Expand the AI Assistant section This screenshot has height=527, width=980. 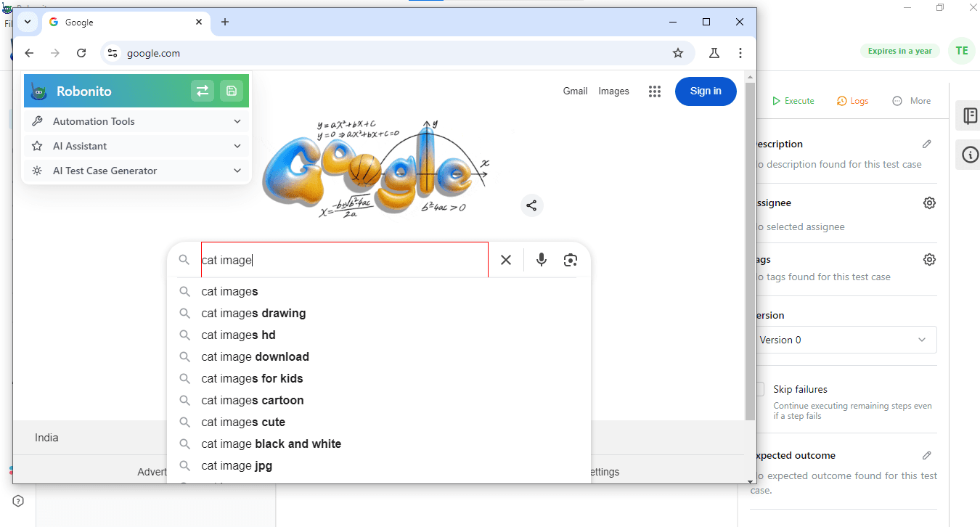[136, 146]
